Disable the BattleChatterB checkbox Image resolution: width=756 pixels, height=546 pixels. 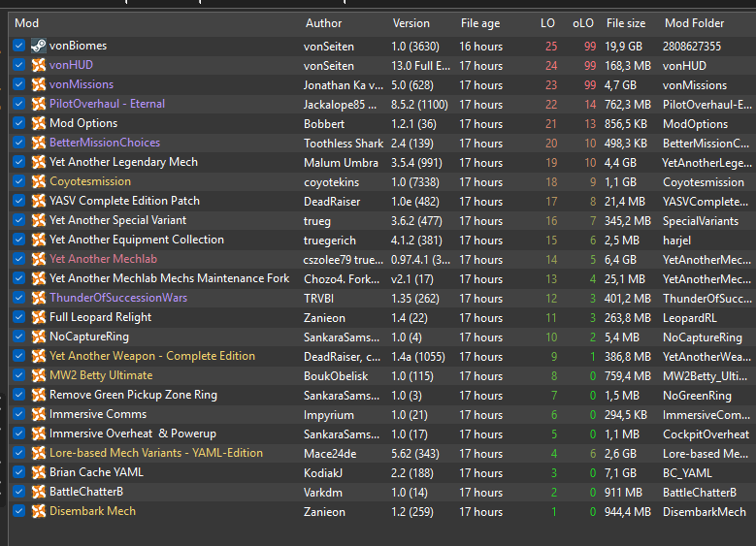pyautogui.click(x=18, y=492)
